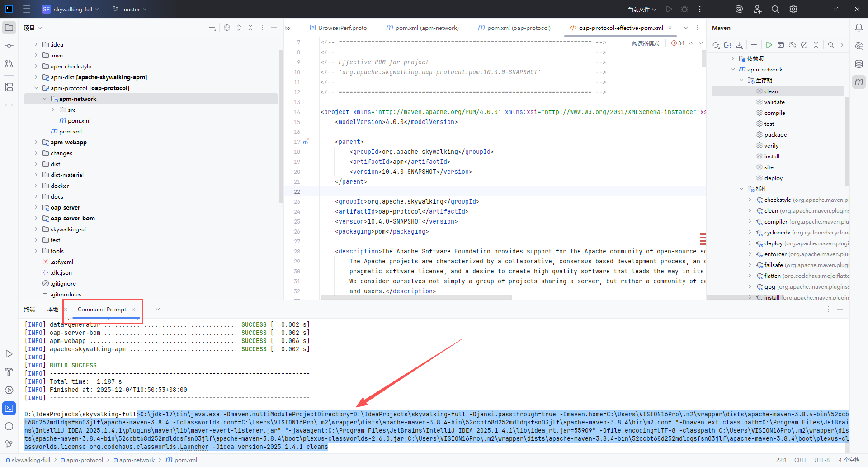Open the Structure tool window

pos(9,87)
